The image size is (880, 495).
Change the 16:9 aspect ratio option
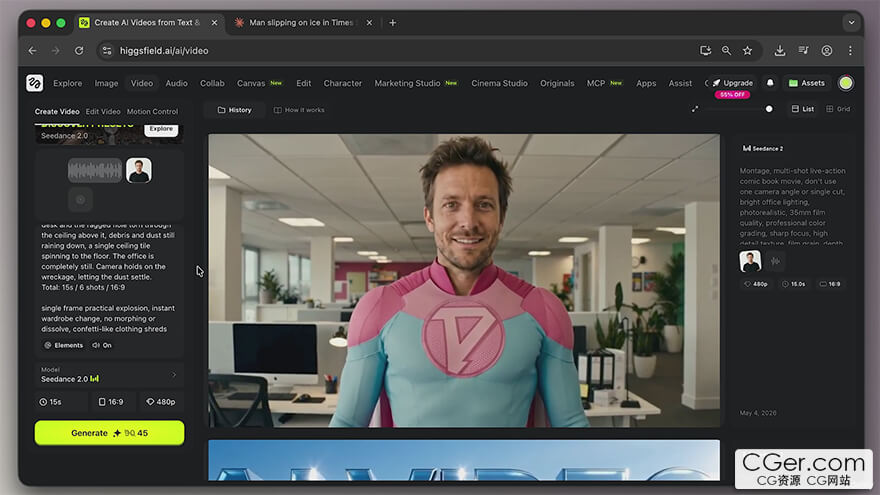pyautogui.click(x=111, y=402)
